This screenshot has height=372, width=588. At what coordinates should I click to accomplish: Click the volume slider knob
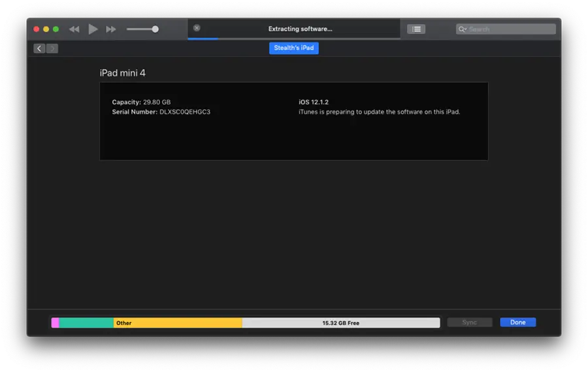(x=155, y=29)
